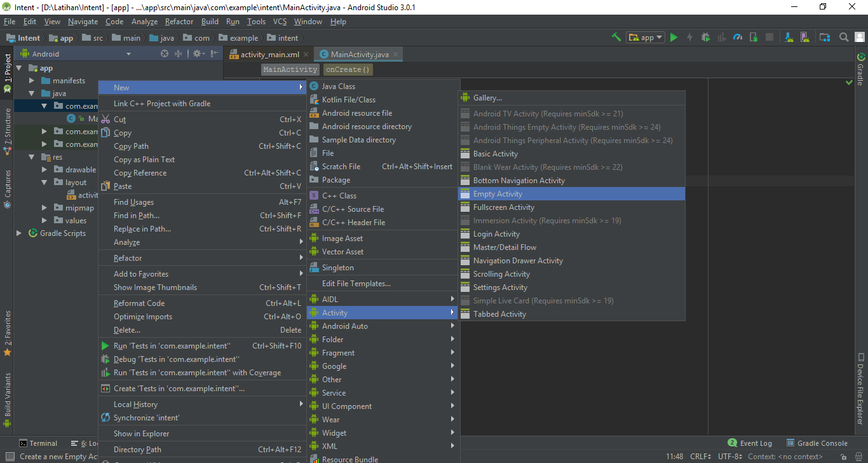This screenshot has width=868, height=463.
Task: Expand the drawable folder tree node
Action: [44, 170]
